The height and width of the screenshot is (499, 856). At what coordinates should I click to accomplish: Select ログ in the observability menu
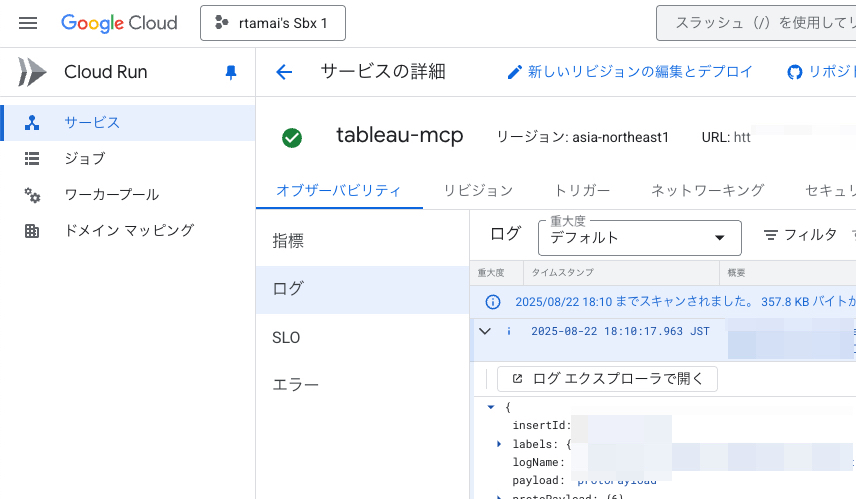(362, 289)
